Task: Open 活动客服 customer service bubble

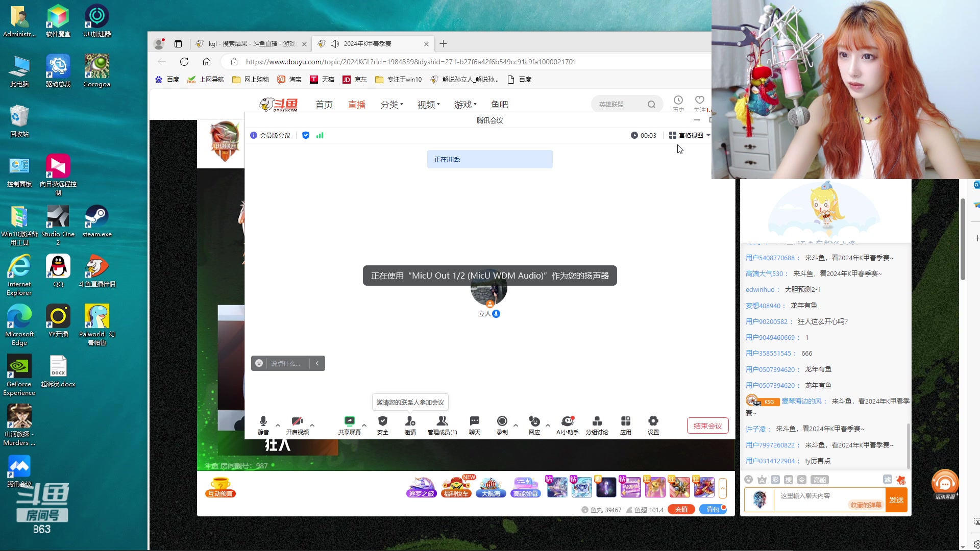Action: (x=945, y=485)
